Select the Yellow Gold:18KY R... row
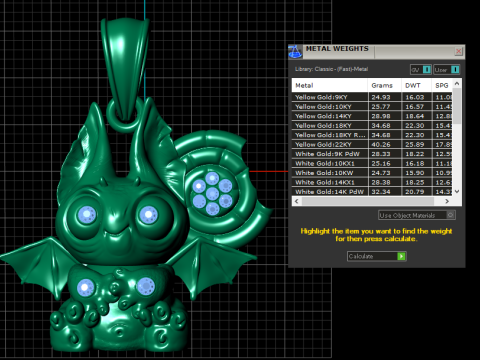The width and height of the screenshot is (480, 360). 372,135
